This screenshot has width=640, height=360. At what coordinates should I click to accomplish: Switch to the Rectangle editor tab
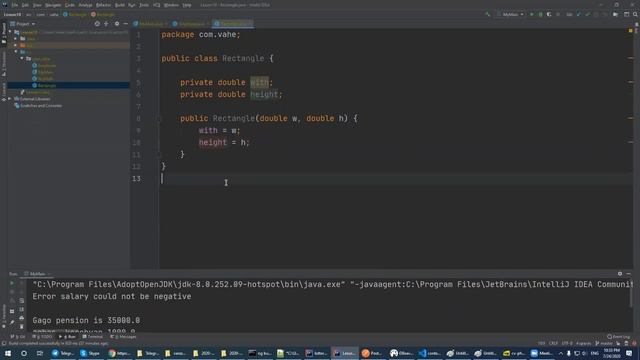click(233, 24)
